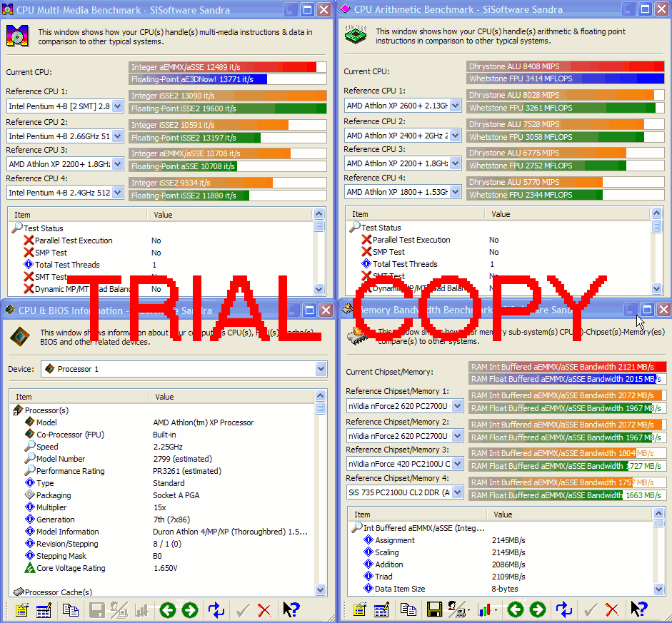
Task: Click the copy icon in CPU & BIOS Information toolbar
Action: [70, 609]
